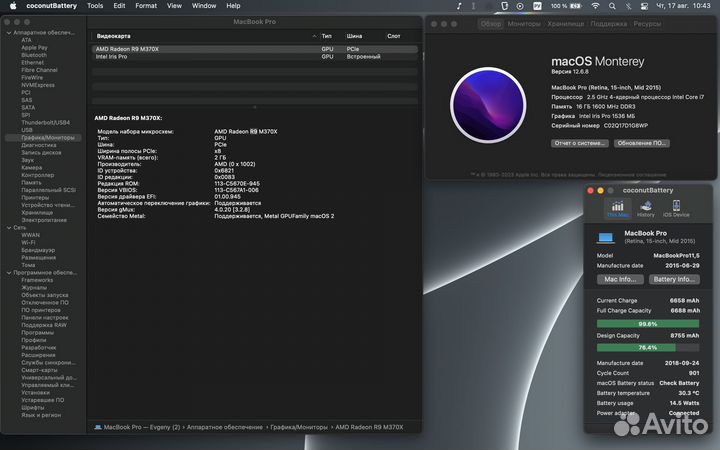The image size is (720, 450).
Task: Open the coconutBattery app menu
Action: (51, 6)
